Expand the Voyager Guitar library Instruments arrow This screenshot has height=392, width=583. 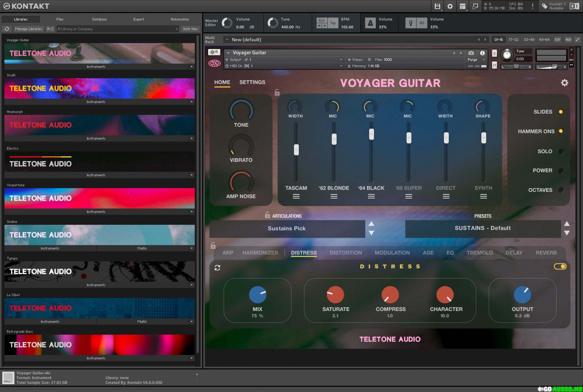tap(192, 67)
